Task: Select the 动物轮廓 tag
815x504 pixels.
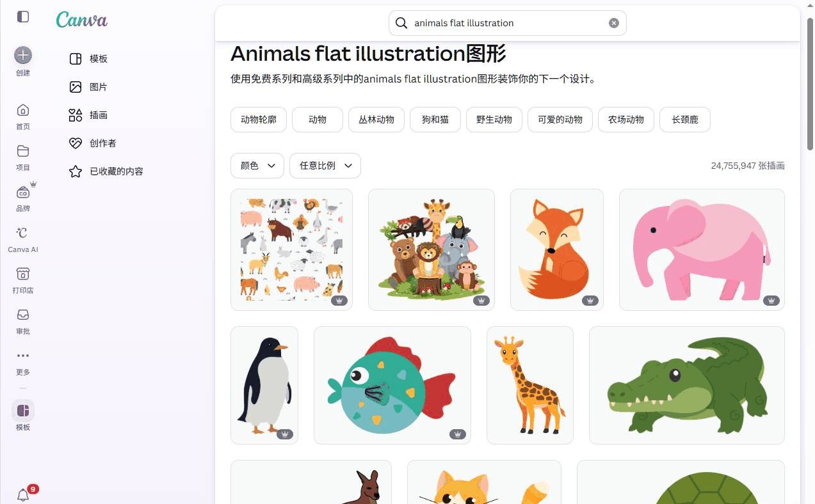Action: [x=259, y=120]
